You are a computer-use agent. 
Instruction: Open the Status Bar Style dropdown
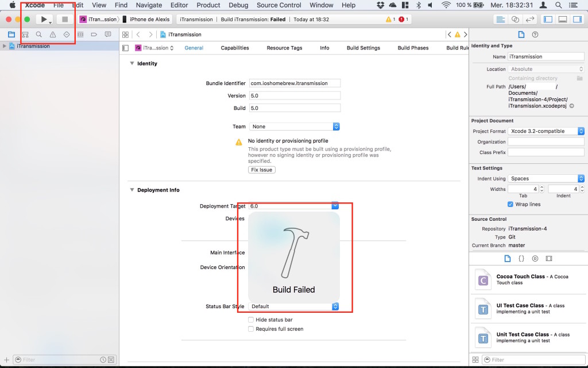[293, 306]
